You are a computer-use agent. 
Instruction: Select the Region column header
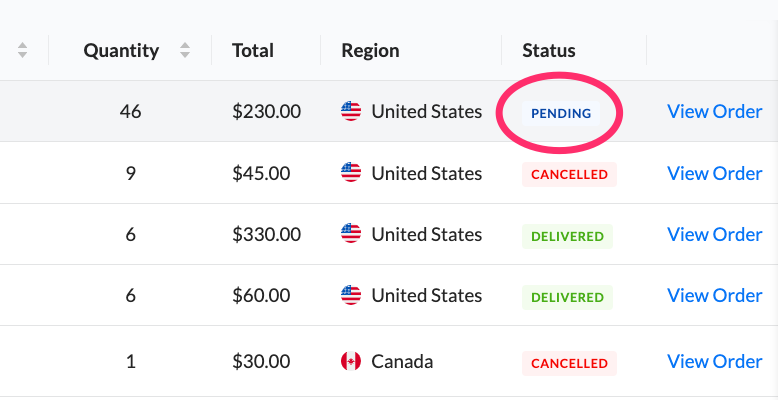click(x=370, y=50)
